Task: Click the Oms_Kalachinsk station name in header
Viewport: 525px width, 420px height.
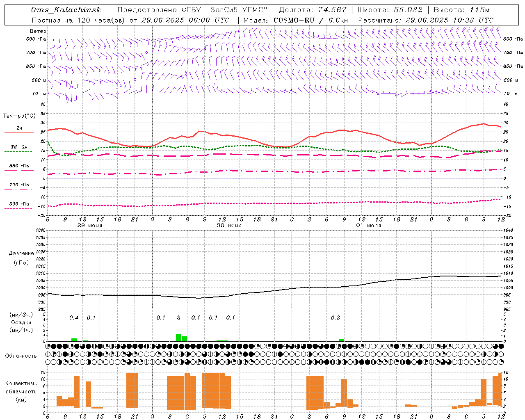Action: [66, 10]
